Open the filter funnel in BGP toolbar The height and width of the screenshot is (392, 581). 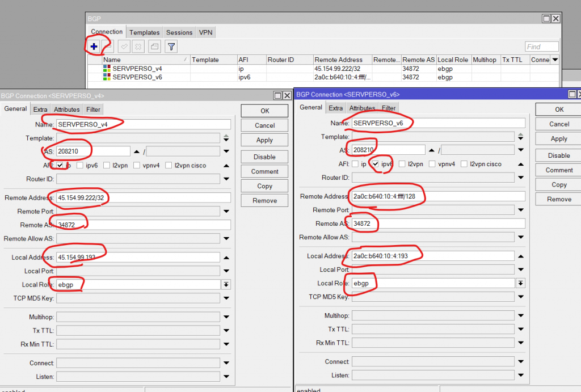coord(171,47)
